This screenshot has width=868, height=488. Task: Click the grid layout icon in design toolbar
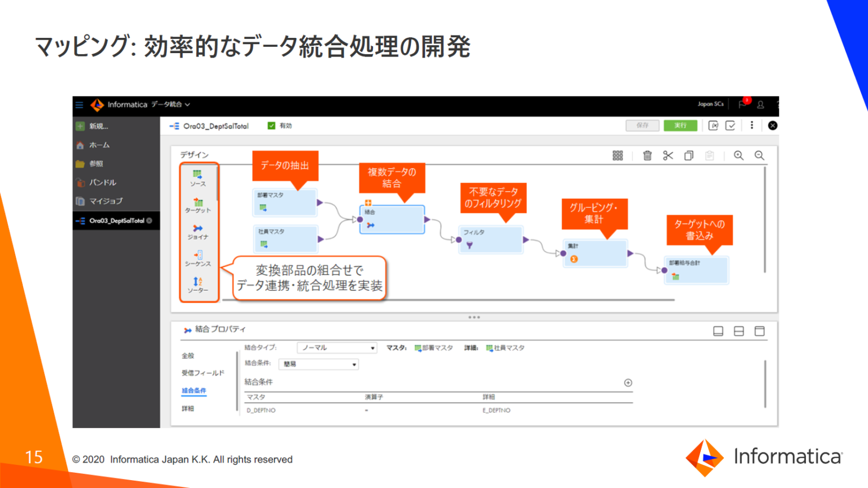618,155
